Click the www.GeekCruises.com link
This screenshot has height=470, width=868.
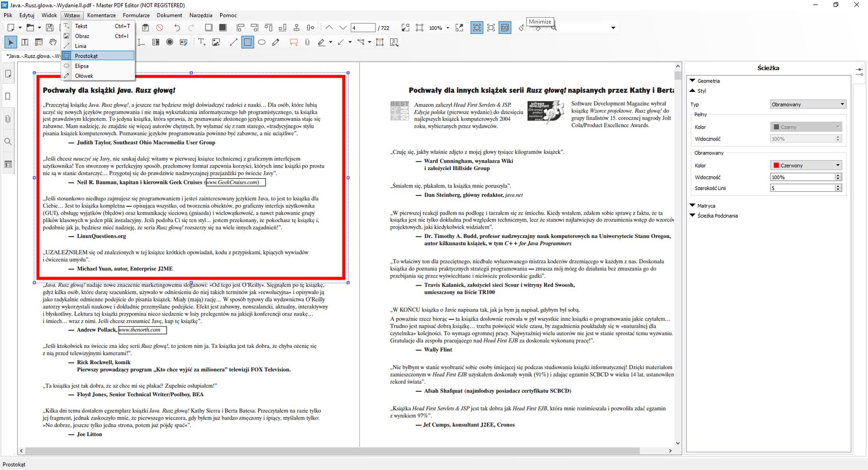(x=235, y=182)
